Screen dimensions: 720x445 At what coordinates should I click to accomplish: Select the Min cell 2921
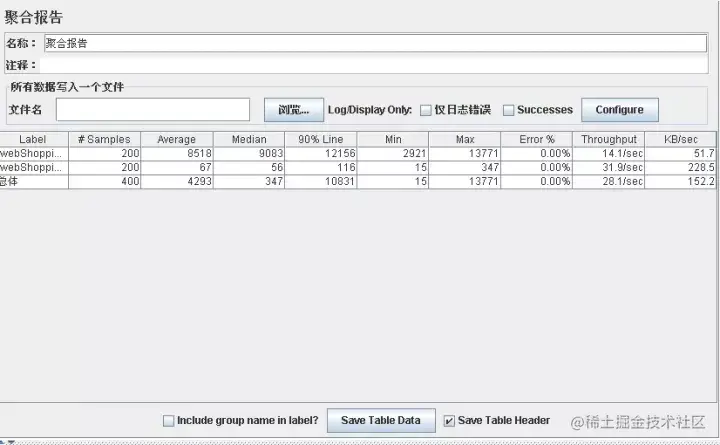click(x=393, y=153)
